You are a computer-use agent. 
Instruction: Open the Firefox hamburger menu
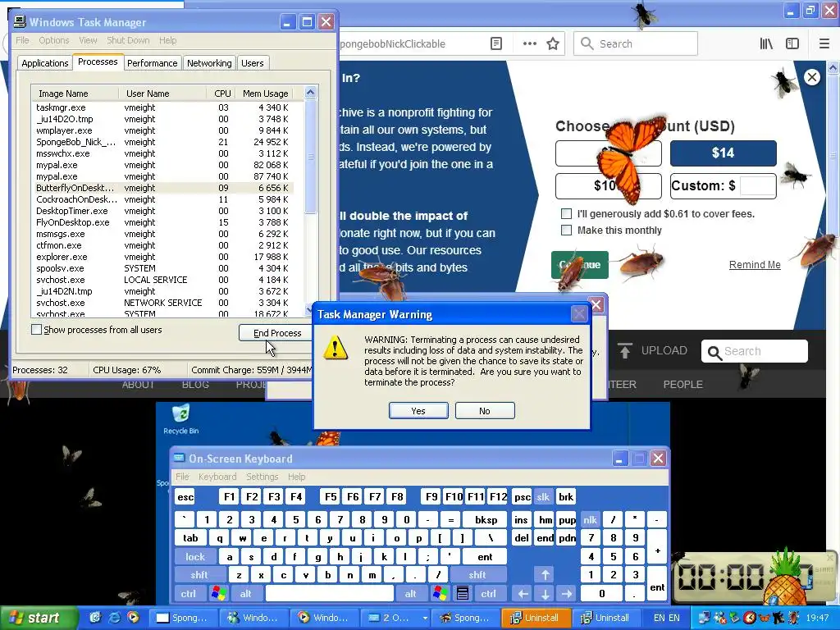pos(824,44)
